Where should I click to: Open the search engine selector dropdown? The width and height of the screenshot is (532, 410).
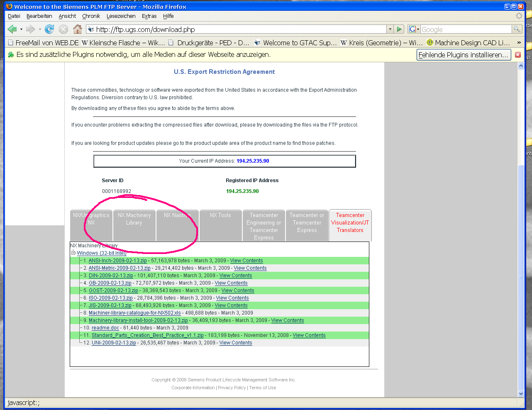414,29
